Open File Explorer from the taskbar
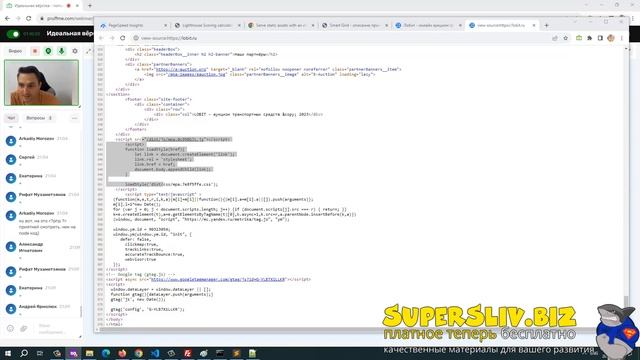The height and width of the screenshot is (360, 640). [x=89, y=353]
